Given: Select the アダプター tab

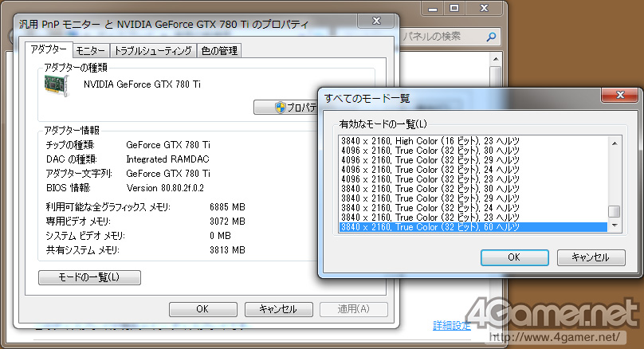Looking at the screenshot, I should 49,49.
